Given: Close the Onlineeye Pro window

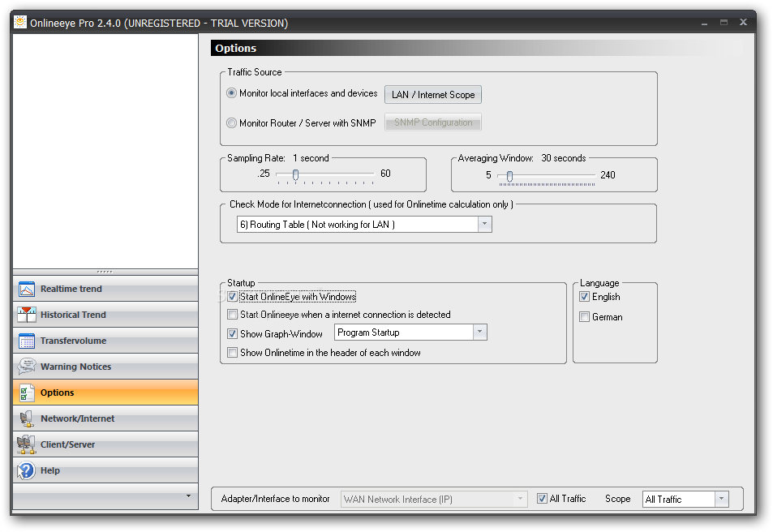Looking at the screenshot, I should 744,22.
